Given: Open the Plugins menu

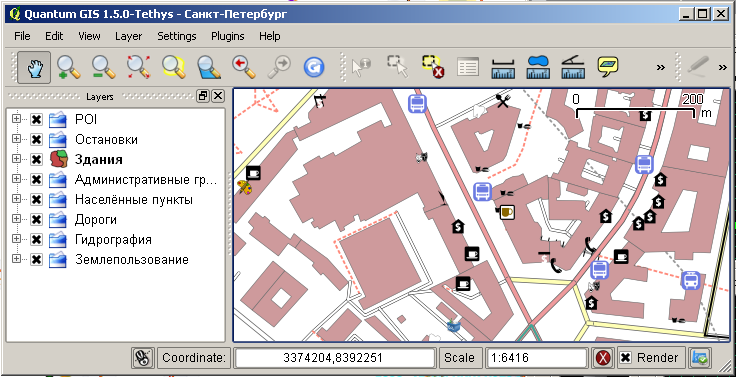Looking at the screenshot, I should point(228,36).
